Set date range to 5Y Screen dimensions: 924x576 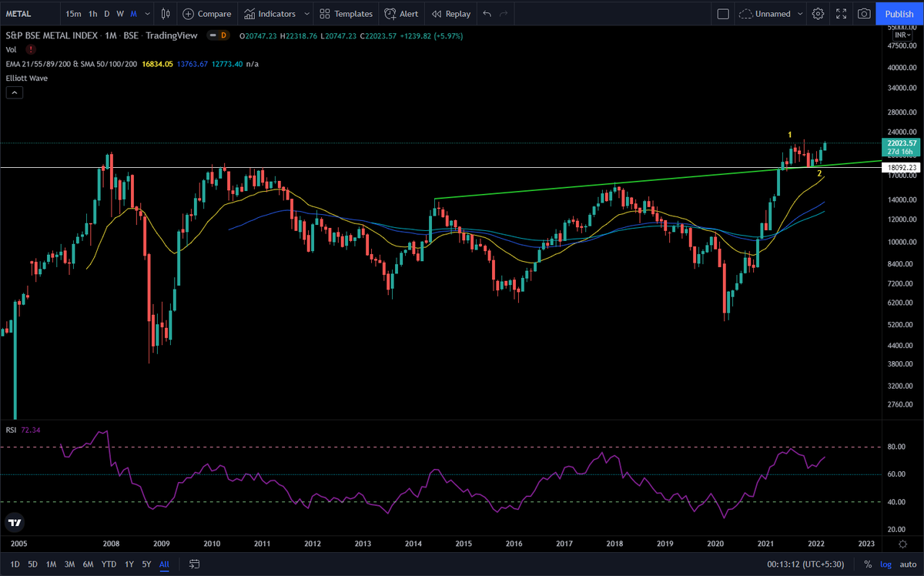146,564
